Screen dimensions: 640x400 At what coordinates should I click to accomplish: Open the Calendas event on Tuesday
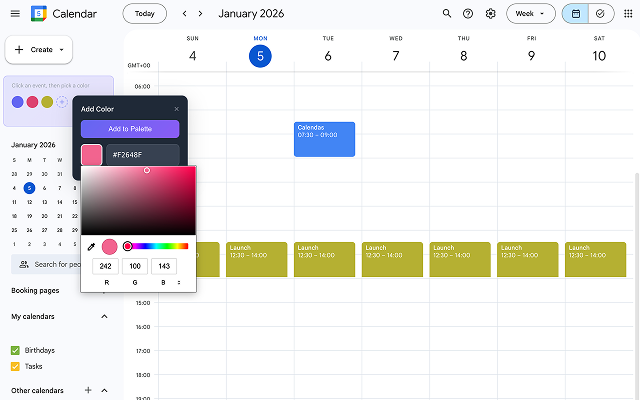pyautogui.click(x=324, y=139)
